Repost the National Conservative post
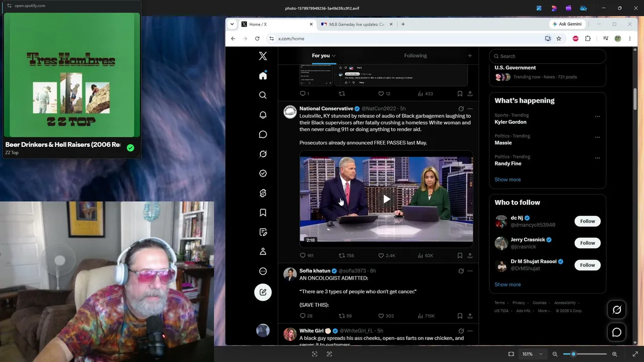 pyautogui.click(x=342, y=255)
